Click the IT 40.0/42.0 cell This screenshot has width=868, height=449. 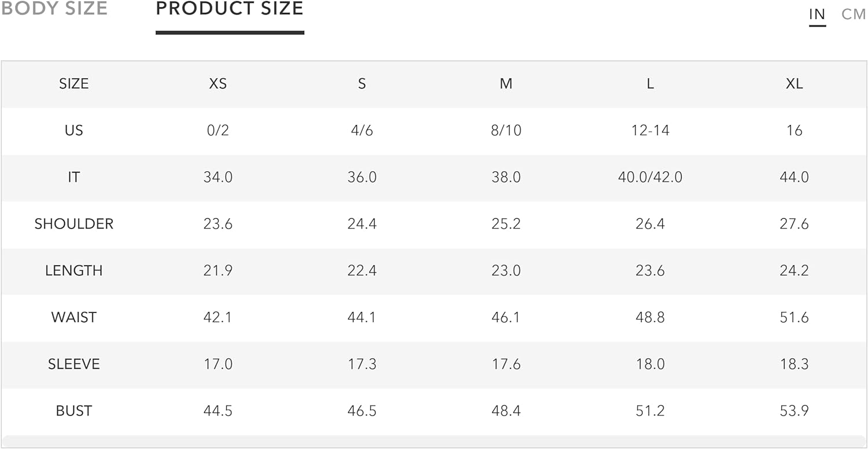(650, 178)
